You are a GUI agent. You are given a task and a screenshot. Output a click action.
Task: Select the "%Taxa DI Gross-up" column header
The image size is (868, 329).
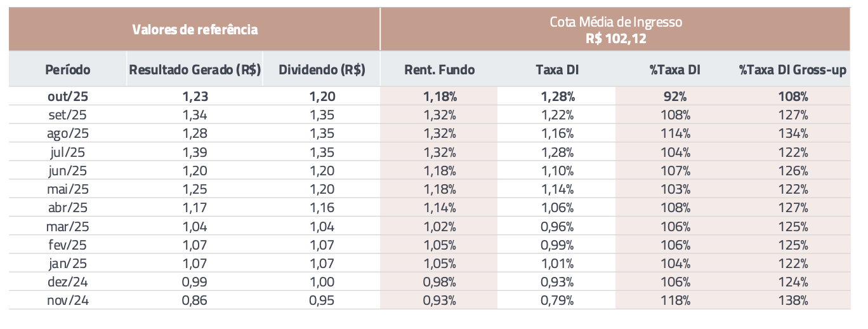coord(792,70)
